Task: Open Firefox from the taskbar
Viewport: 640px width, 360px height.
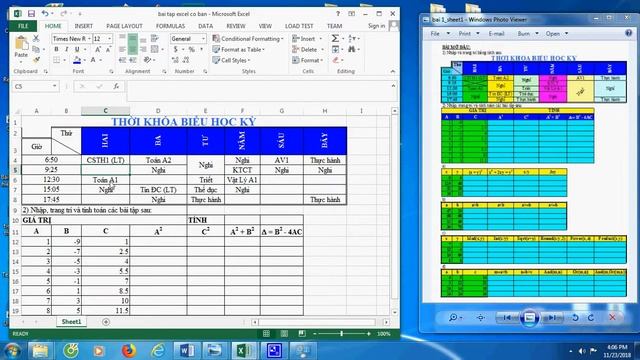Action: point(129,351)
